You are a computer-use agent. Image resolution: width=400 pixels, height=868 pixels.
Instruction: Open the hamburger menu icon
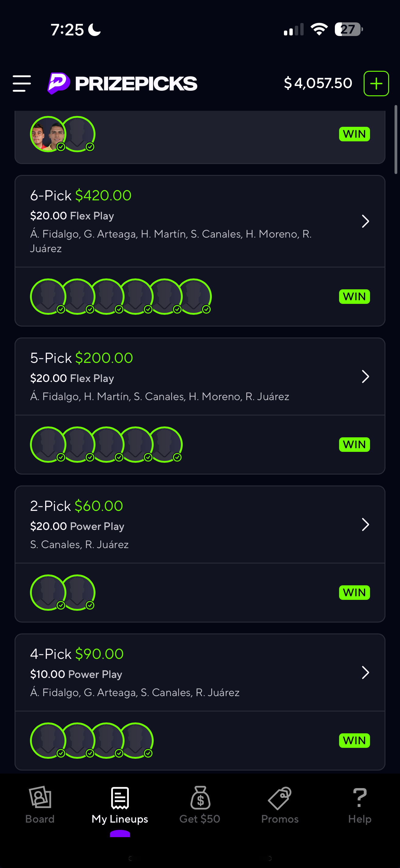coord(22,84)
